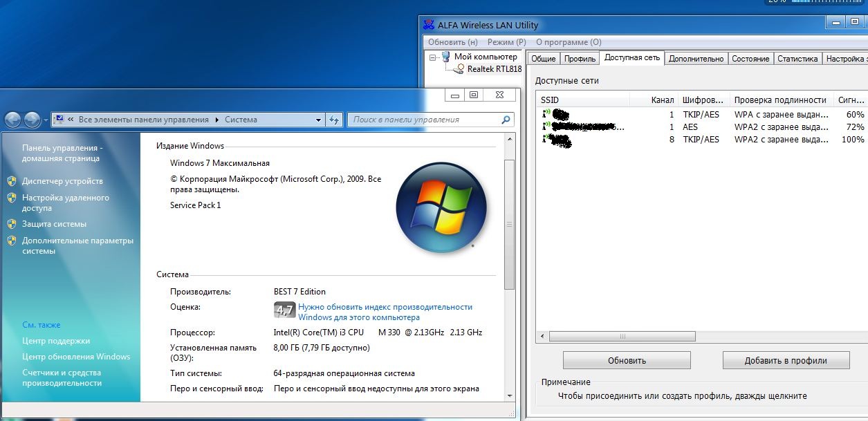Image resolution: width=868 pixels, height=421 pixels.
Task: Click the channel 8 cell
Action: [671, 140]
